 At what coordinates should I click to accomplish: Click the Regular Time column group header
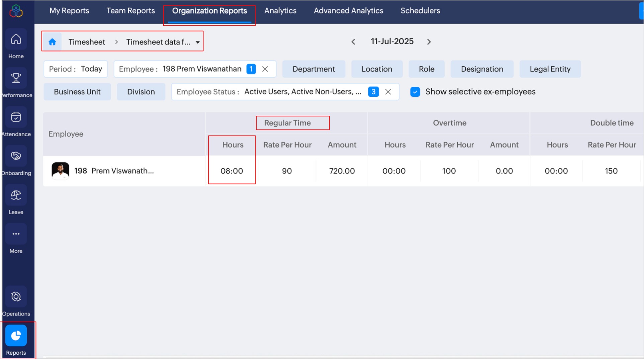[287, 123]
